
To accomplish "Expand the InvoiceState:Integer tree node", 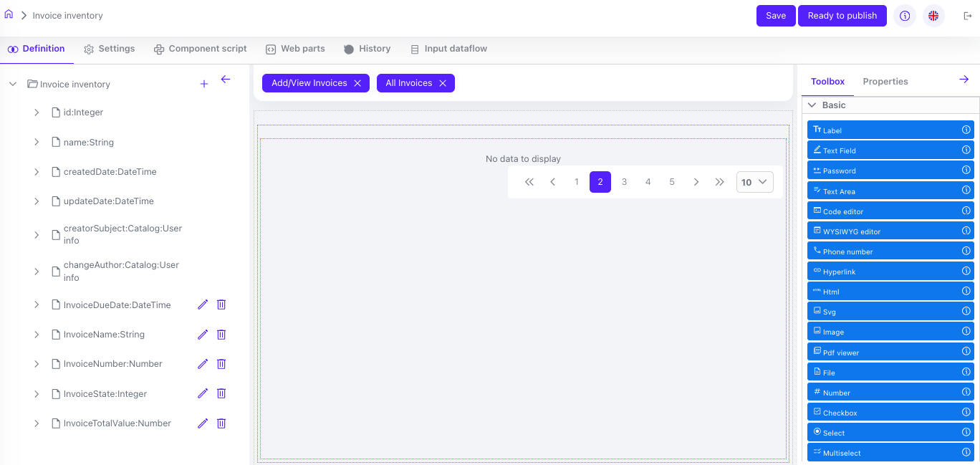I will tap(37, 394).
